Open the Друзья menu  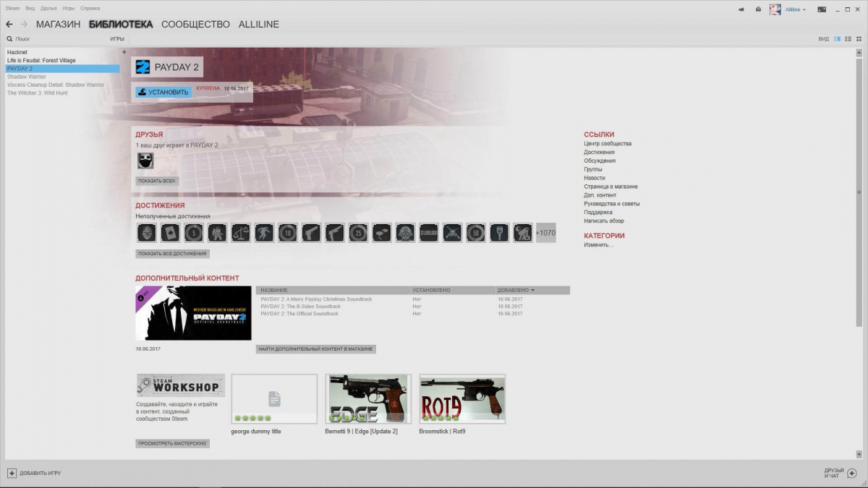tap(48, 8)
